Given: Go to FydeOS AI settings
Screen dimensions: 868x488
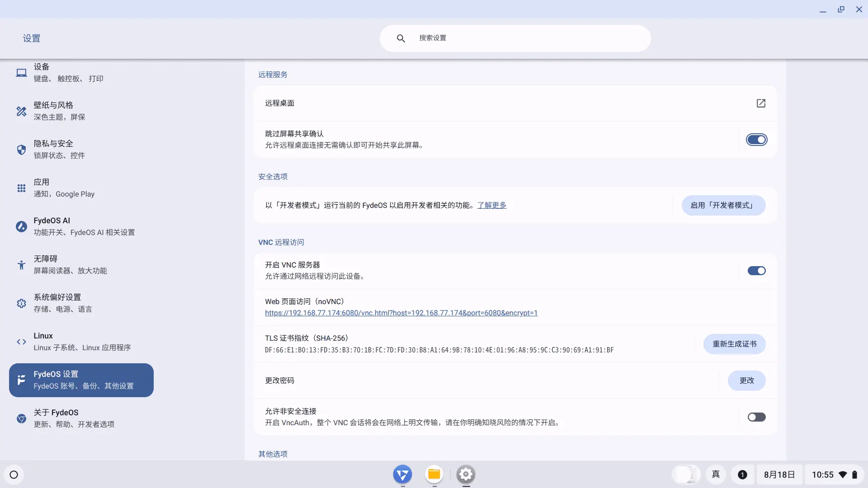Looking at the screenshot, I should pyautogui.click(x=81, y=226).
